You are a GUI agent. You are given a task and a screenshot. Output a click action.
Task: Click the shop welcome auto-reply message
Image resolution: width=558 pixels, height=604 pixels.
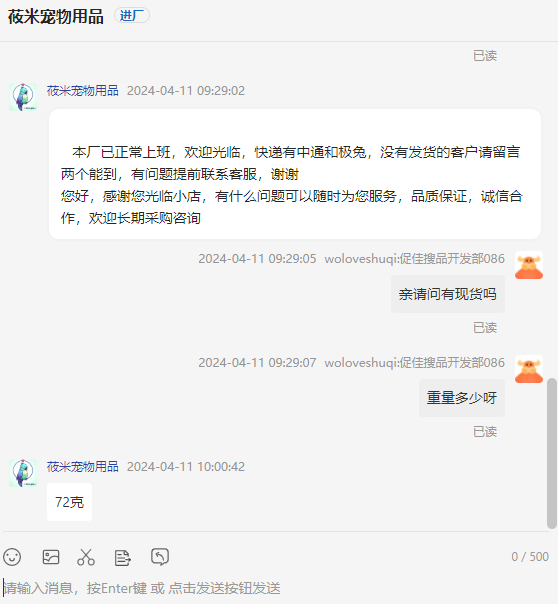[295, 174]
